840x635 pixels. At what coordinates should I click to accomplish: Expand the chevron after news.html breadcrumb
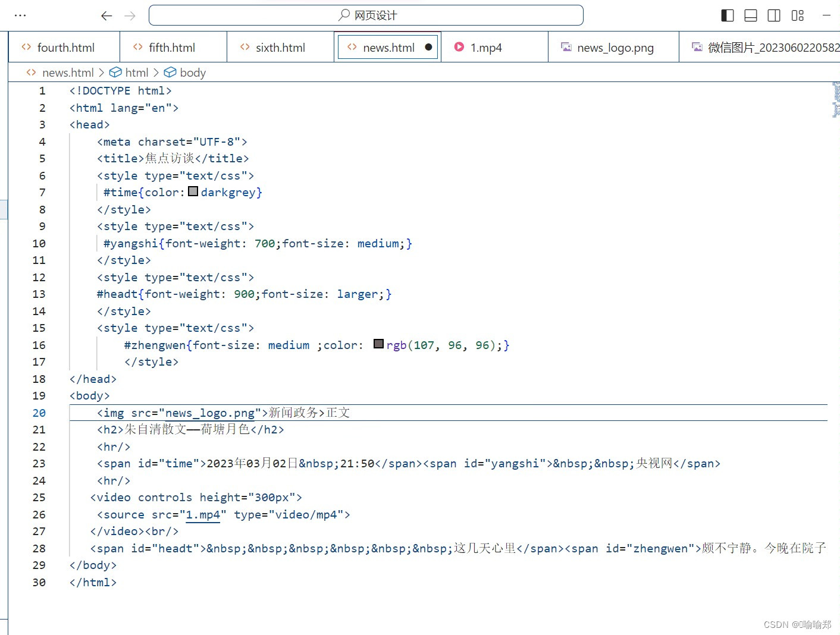pyautogui.click(x=102, y=73)
